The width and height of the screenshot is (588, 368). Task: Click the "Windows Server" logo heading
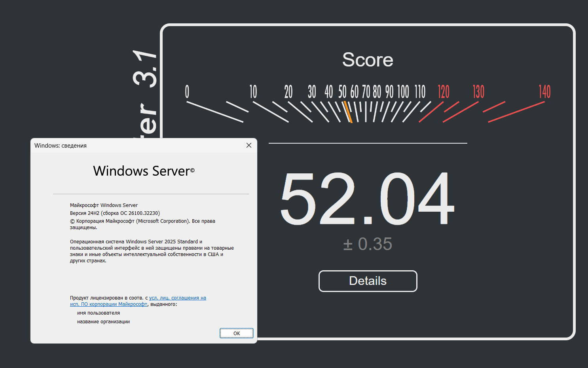click(x=144, y=171)
